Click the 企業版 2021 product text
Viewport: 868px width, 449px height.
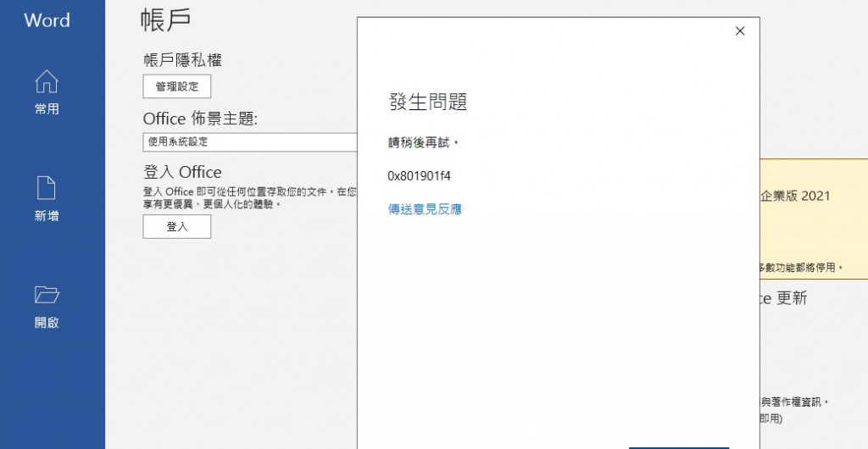[795, 196]
